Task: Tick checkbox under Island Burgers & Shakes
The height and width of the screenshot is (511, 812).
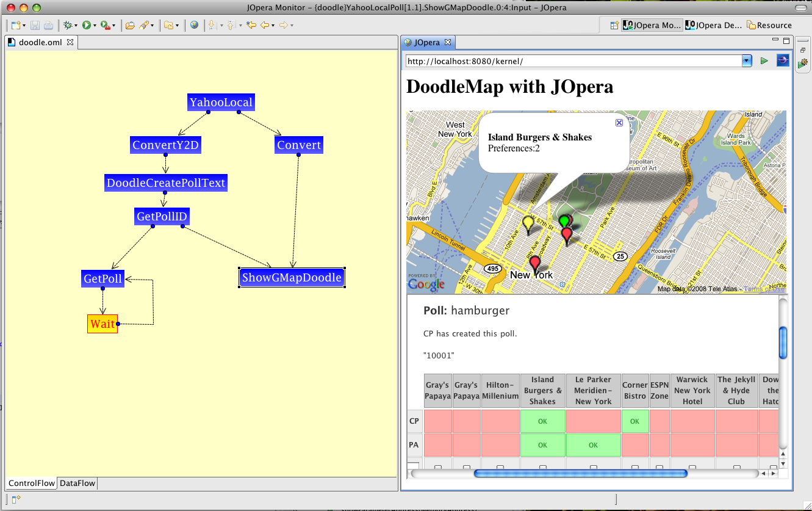Action: point(542,468)
